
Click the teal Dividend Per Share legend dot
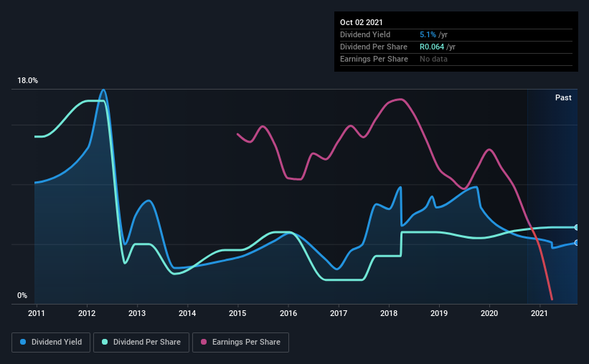click(105, 342)
